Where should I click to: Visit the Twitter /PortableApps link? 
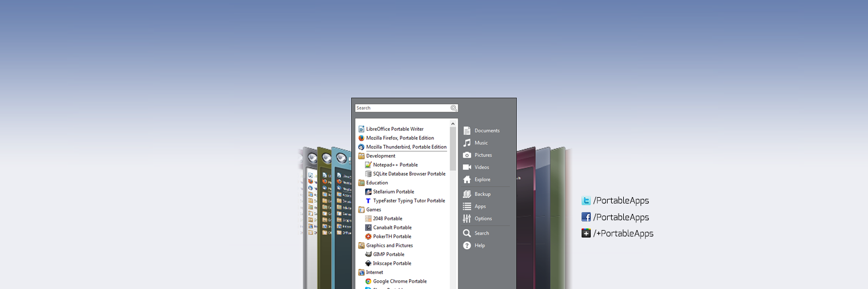616,201
